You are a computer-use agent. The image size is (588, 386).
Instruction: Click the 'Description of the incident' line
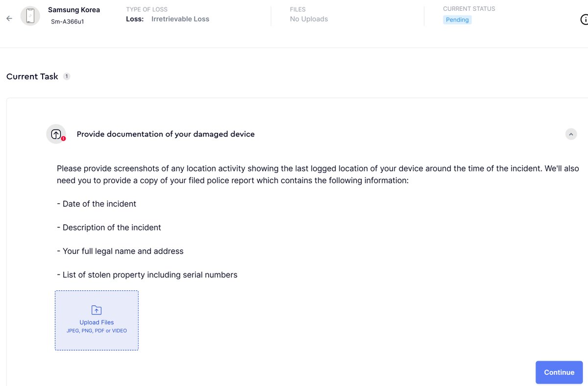(109, 227)
